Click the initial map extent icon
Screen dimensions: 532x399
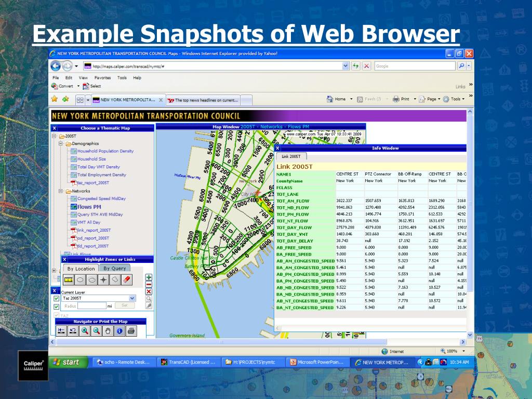click(x=61, y=331)
